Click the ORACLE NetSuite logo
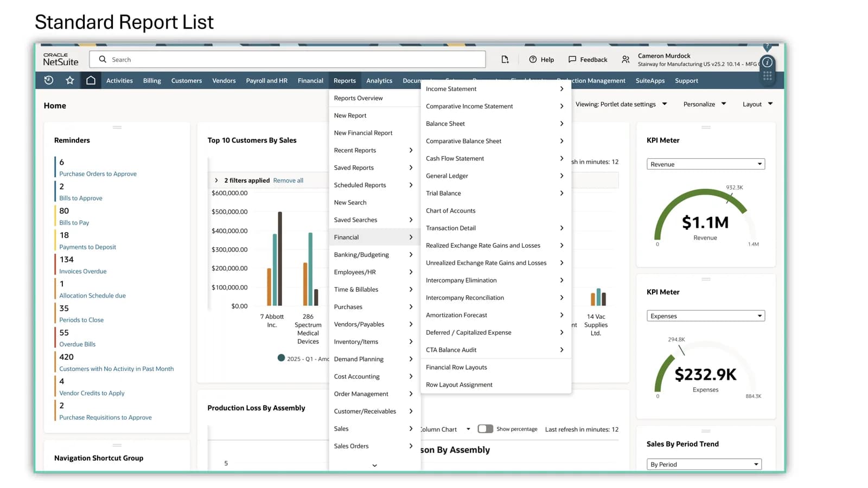Screen dimensions: 868x488 (x=61, y=60)
